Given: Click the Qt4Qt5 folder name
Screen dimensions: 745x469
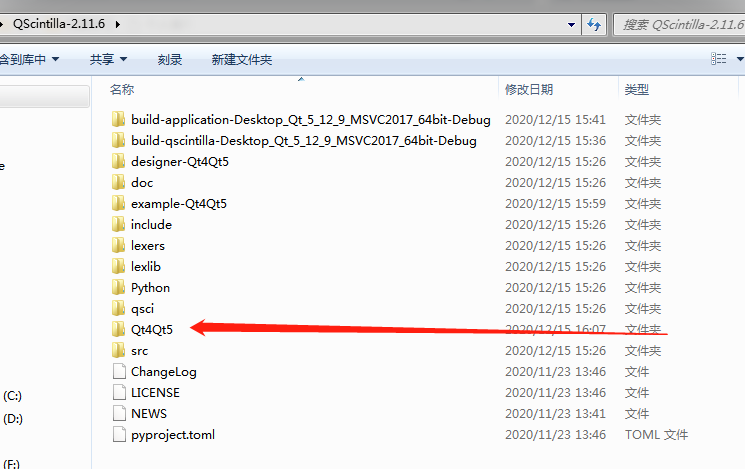Looking at the screenshot, I should 152,329.
